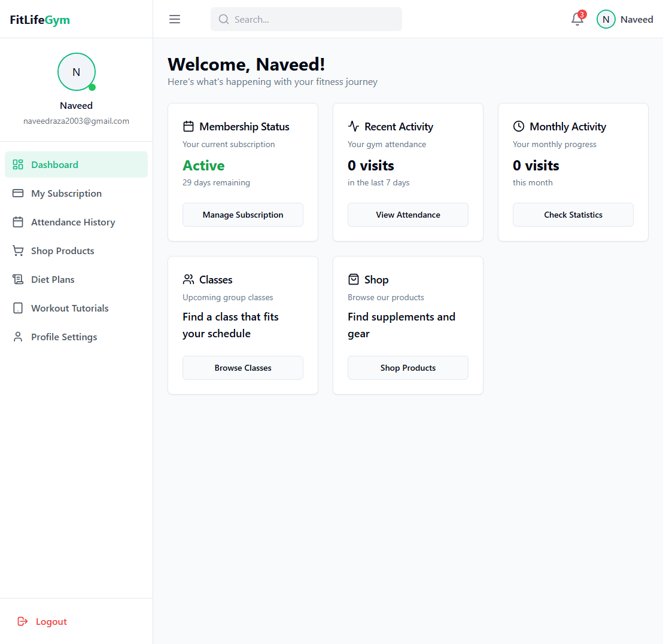Click the Logout icon in sidebar

23,621
